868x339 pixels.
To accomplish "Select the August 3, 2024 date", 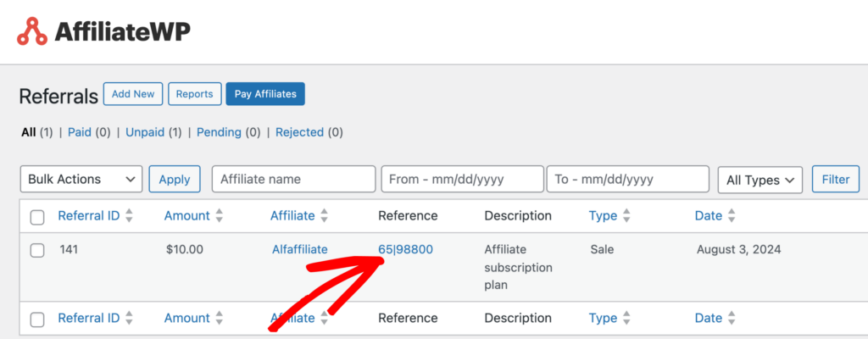I will pyautogui.click(x=738, y=250).
